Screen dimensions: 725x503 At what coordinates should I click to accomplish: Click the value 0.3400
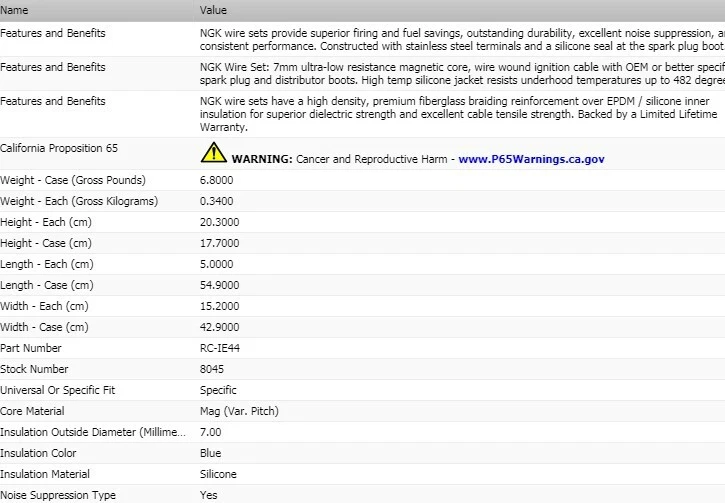point(216,201)
